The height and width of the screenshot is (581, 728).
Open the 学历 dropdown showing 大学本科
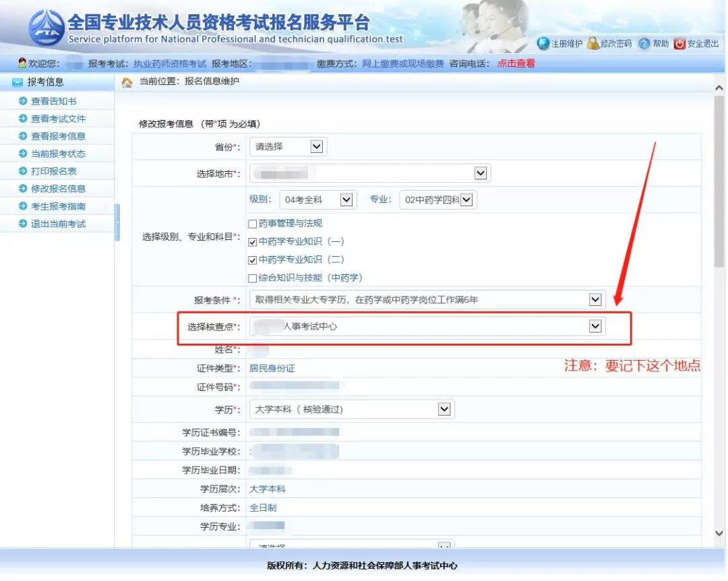click(x=352, y=409)
